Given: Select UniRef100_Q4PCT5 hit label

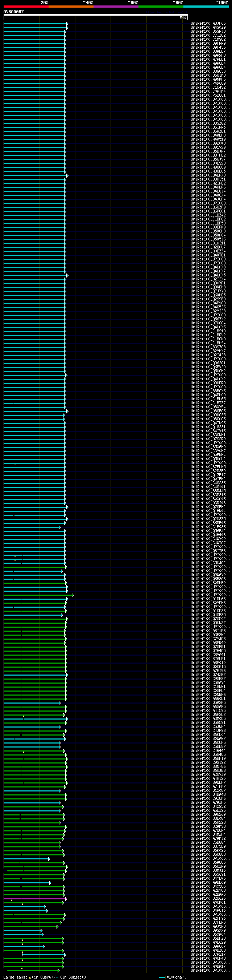Looking at the screenshot, I should (x=208, y=910).
